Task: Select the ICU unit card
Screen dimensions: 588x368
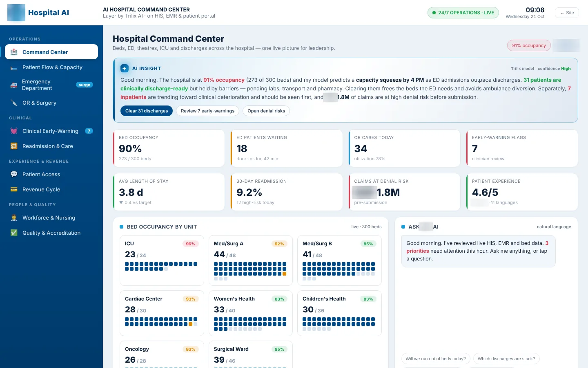Action: [x=162, y=260]
